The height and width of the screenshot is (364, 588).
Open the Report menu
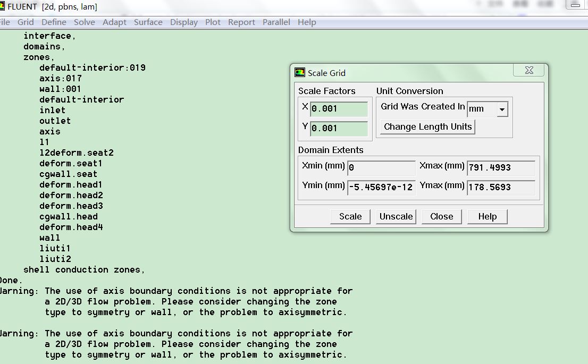click(x=241, y=22)
